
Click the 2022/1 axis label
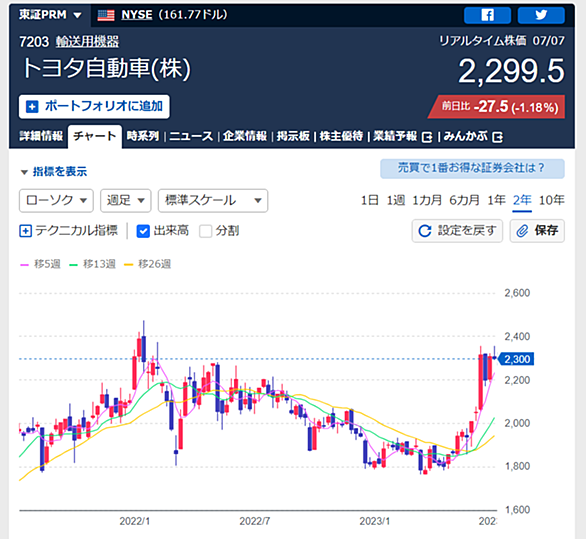(x=135, y=521)
